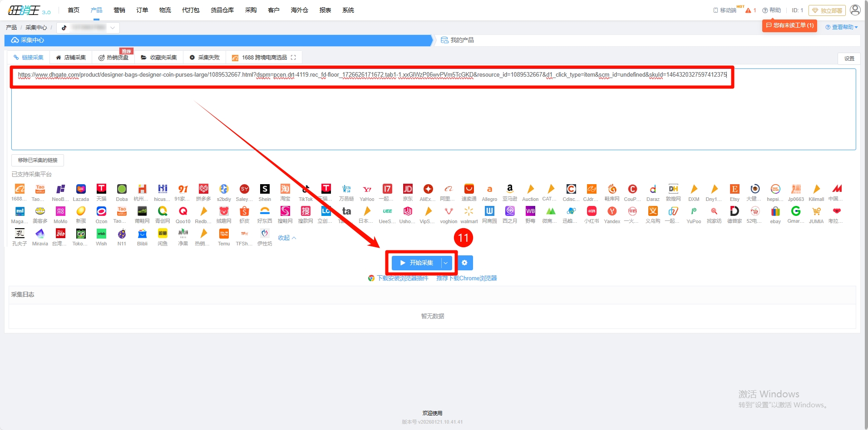Switch to the 店铺采集 tab

click(x=71, y=58)
